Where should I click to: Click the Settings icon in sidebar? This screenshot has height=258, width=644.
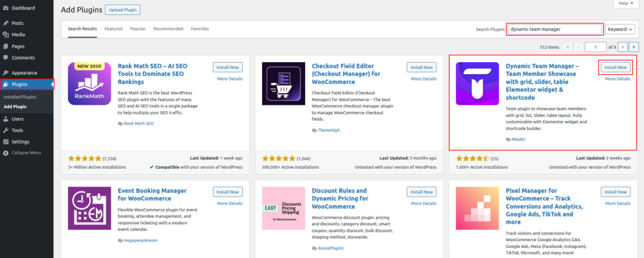pyautogui.click(x=5, y=141)
